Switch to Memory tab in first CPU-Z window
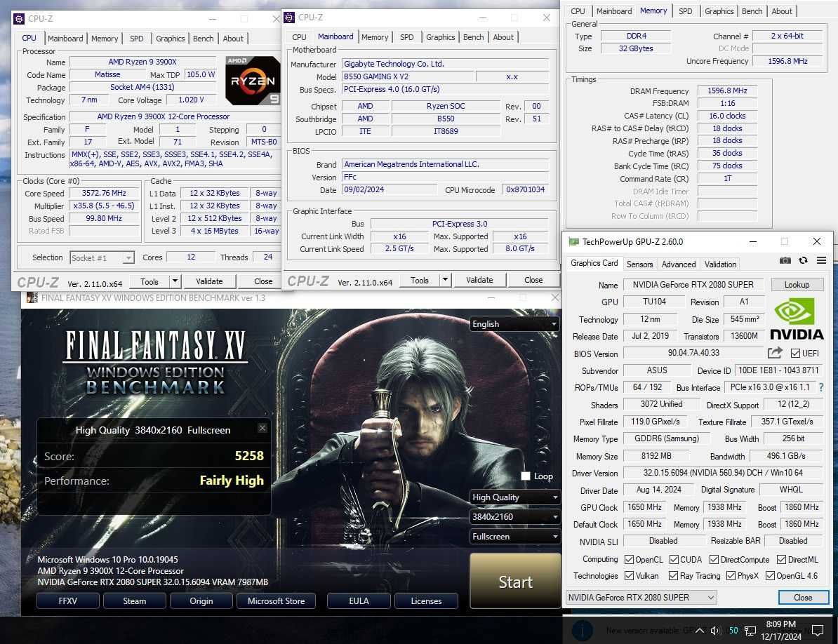 104,39
